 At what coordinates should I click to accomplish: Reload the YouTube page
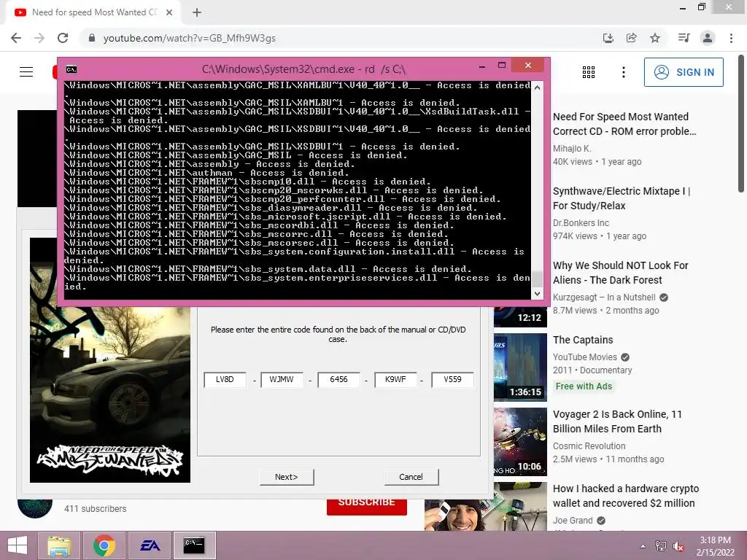point(63,38)
